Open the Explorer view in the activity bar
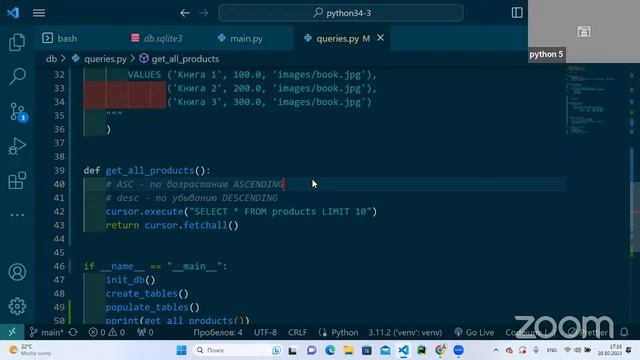The width and height of the screenshot is (640, 360). (17, 42)
